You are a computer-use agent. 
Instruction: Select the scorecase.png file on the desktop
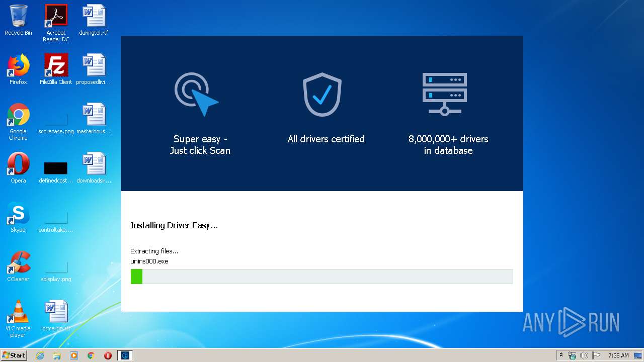pyautogui.click(x=56, y=122)
